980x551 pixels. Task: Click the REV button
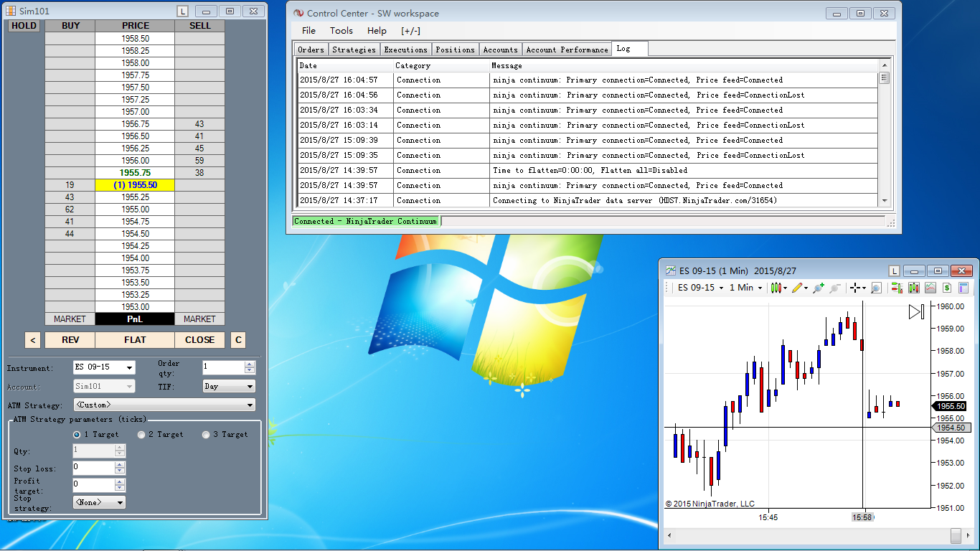point(70,340)
